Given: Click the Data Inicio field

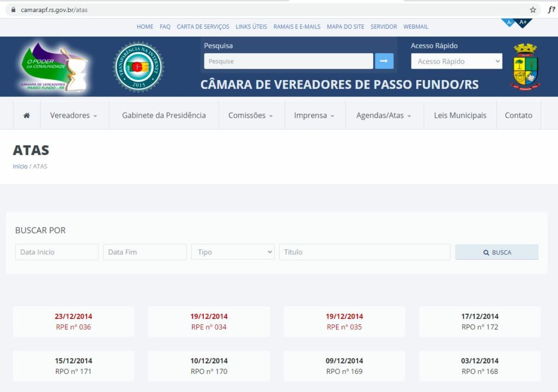Looking at the screenshot, I should (57, 252).
